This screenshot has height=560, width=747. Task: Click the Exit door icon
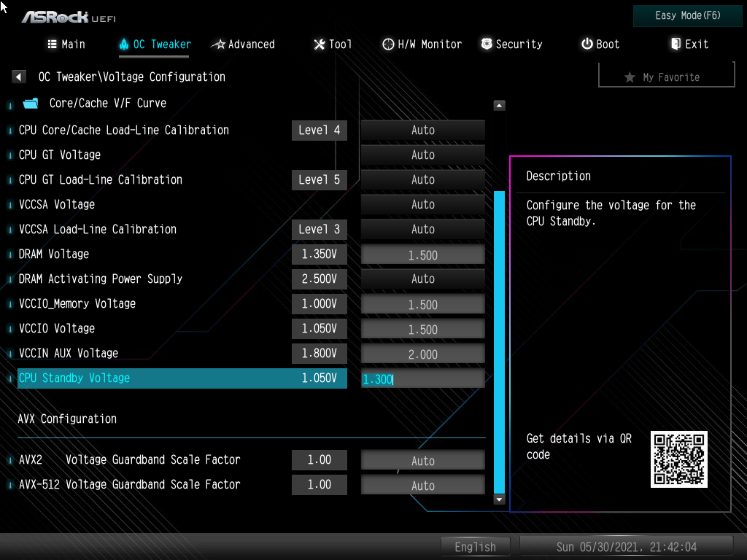point(676,44)
